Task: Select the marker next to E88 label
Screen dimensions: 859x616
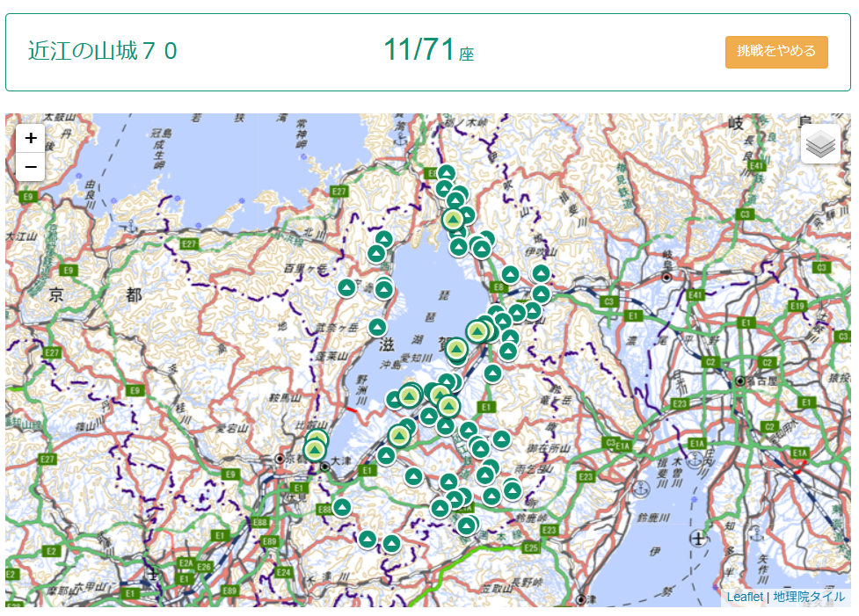Action: tap(342, 507)
